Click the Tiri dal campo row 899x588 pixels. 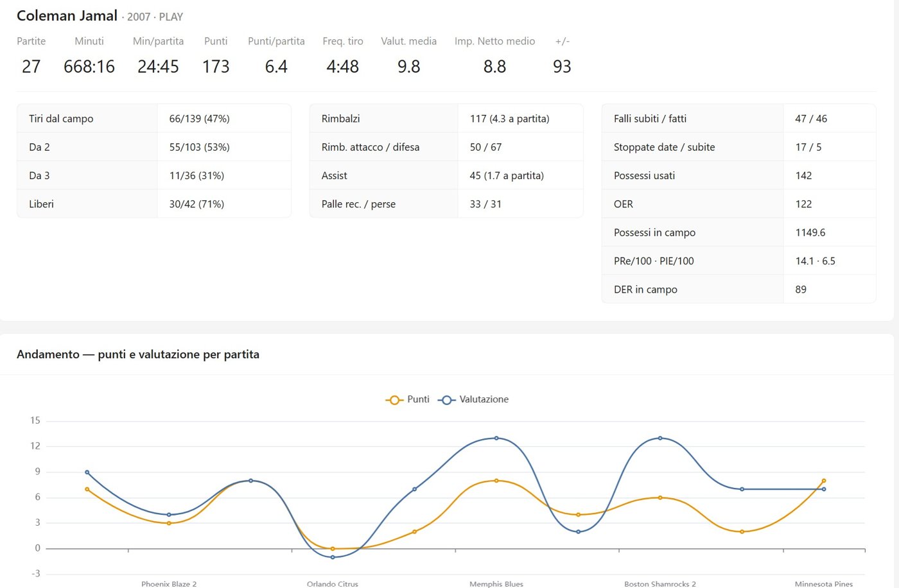(x=154, y=119)
